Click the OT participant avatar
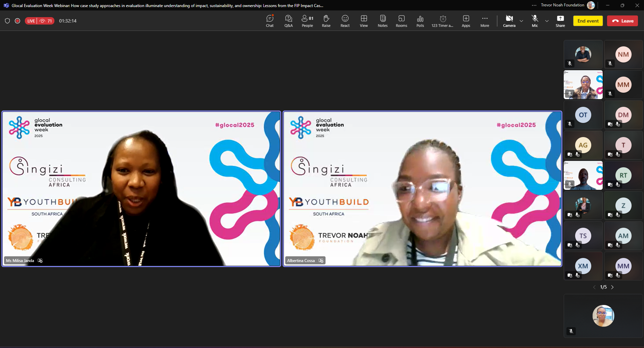Image resolution: width=644 pixels, height=348 pixels. (583, 115)
